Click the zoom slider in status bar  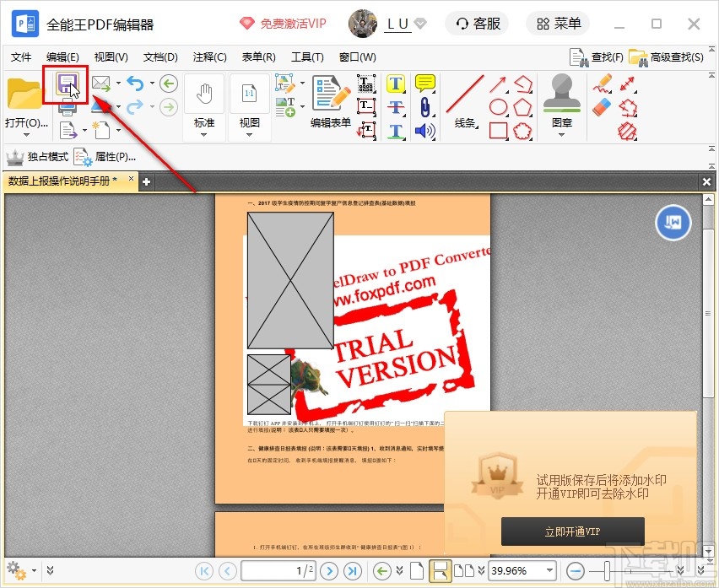click(x=606, y=571)
